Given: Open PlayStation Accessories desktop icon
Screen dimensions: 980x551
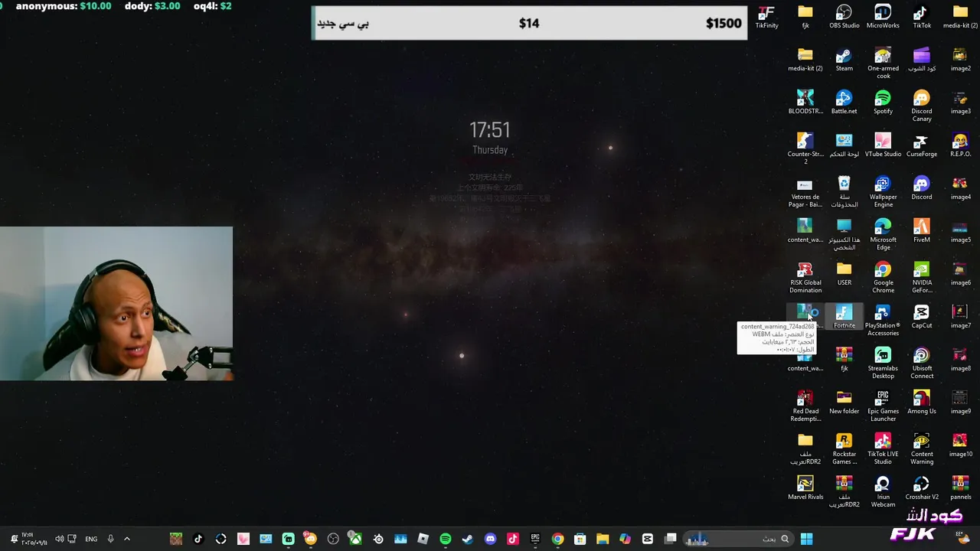Looking at the screenshot, I should coord(883,320).
